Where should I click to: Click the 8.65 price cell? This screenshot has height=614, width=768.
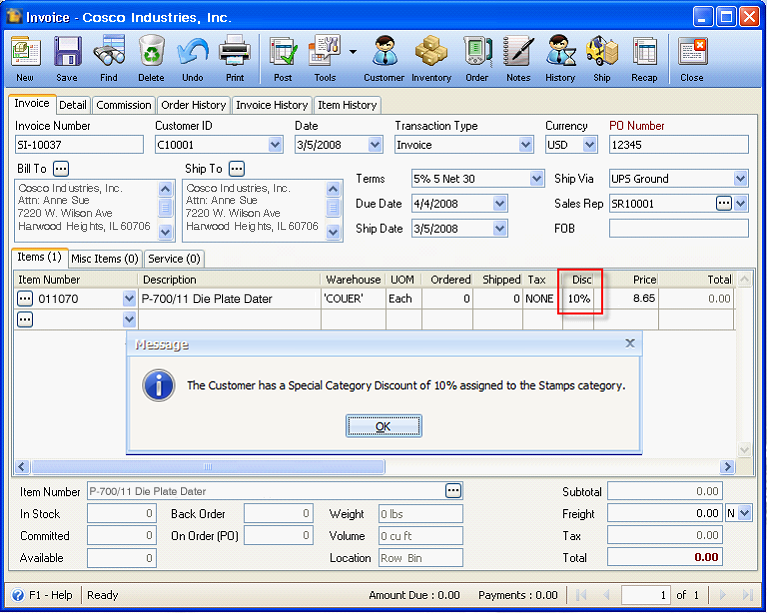pos(626,299)
